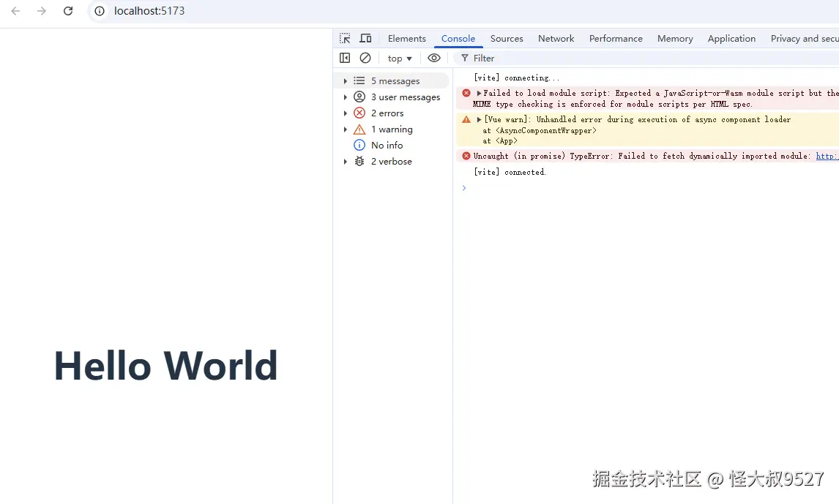Open the Network tab
The height and width of the screenshot is (504, 839).
point(556,39)
